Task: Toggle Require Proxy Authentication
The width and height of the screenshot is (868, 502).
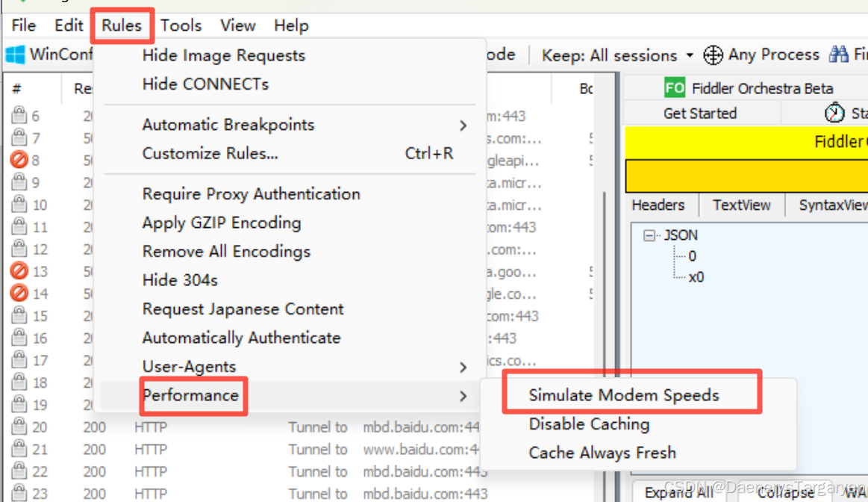Action: tap(252, 194)
